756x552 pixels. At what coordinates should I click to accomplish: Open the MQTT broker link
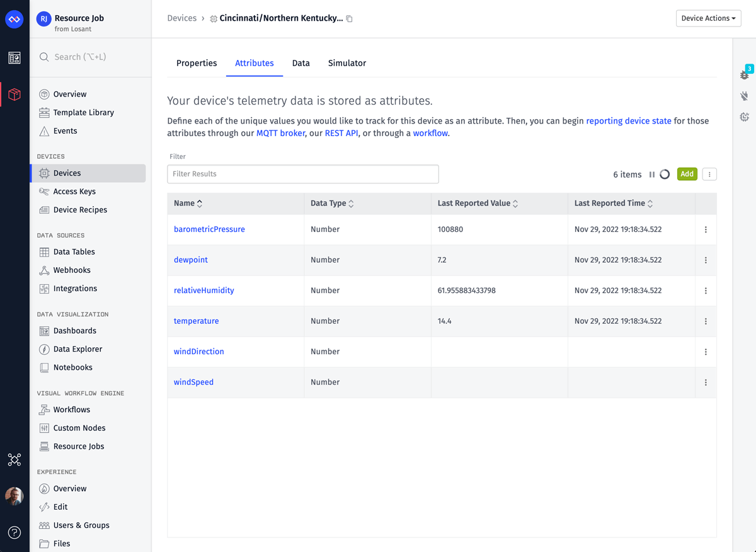pyautogui.click(x=280, y=134)
